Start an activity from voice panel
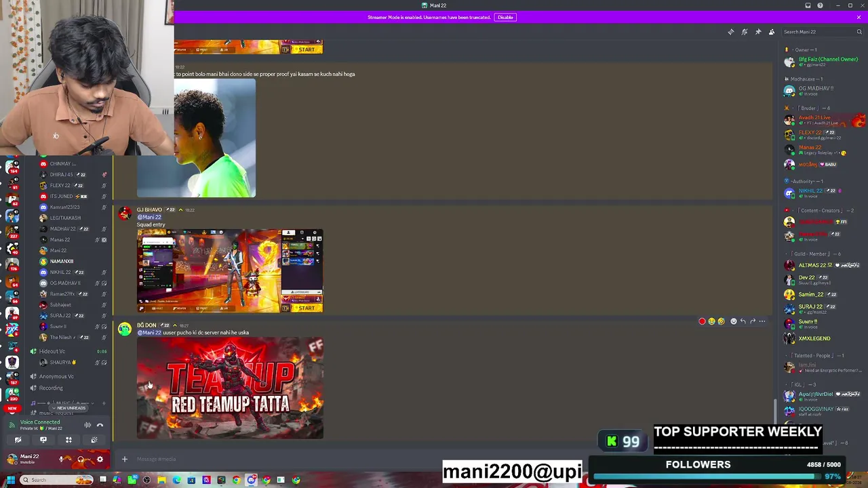This screenshot has width=868, height=488. point(68,440)
